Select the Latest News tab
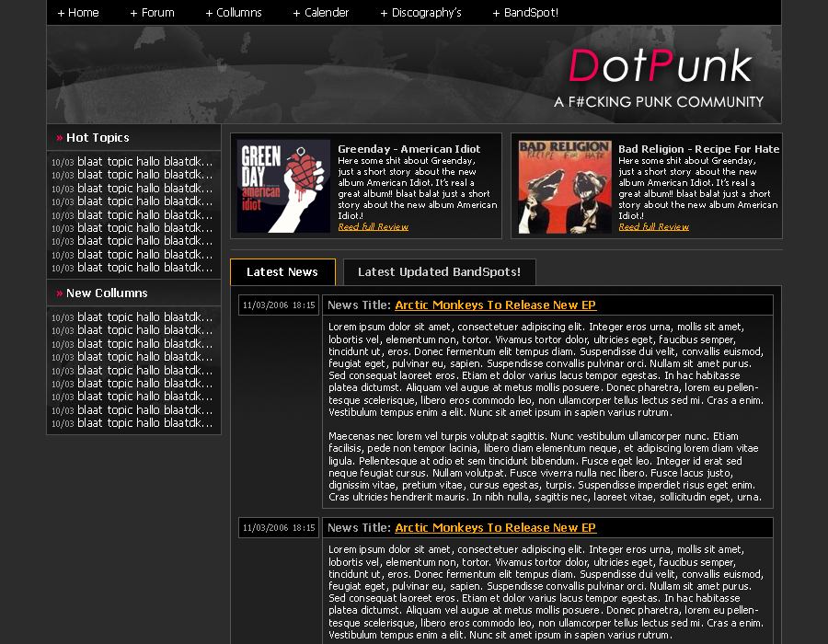The height and width of the screenshot is (644, 828). [x=282, y=271]
